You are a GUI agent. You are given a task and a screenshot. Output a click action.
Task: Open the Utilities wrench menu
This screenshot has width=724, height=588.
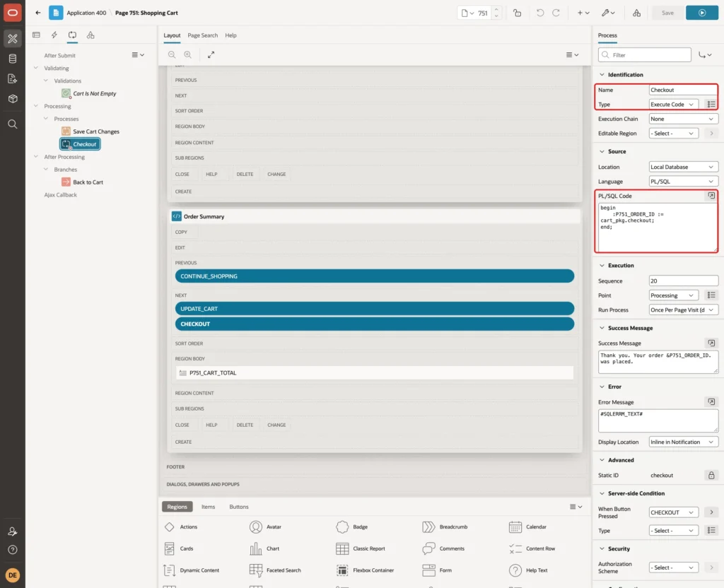click(608, 13)
